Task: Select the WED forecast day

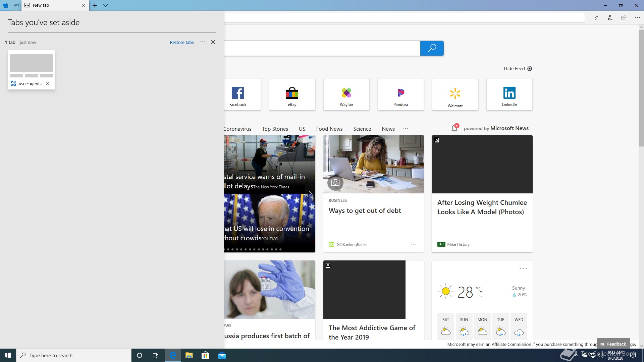Action: click(519, 326)
